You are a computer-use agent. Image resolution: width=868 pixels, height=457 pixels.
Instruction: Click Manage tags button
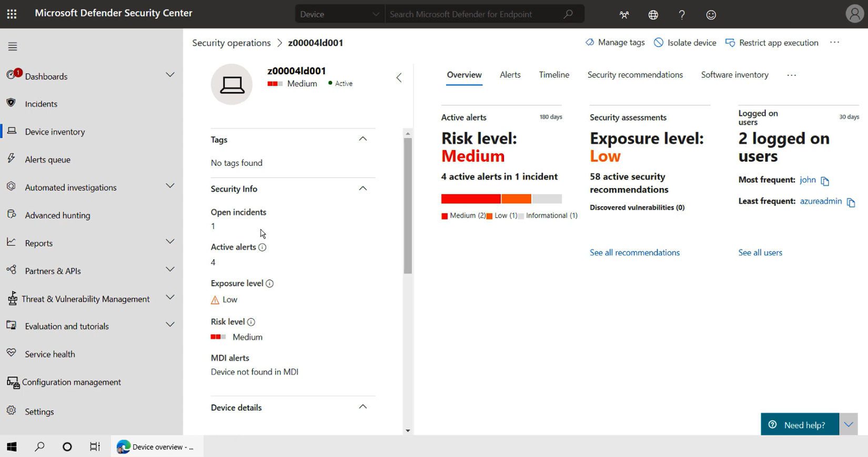(x=615, y=43)
